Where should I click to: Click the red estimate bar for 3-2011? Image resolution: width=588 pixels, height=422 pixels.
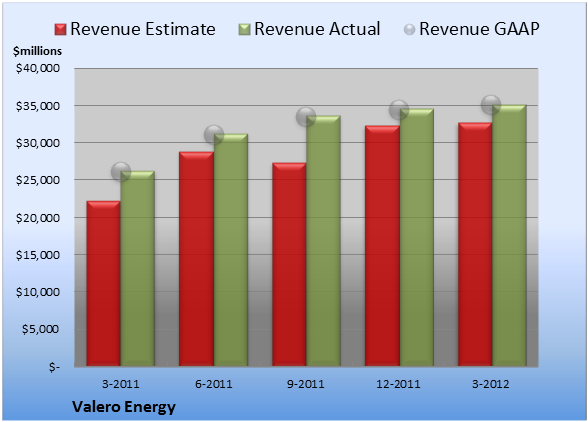click(104, 283)
